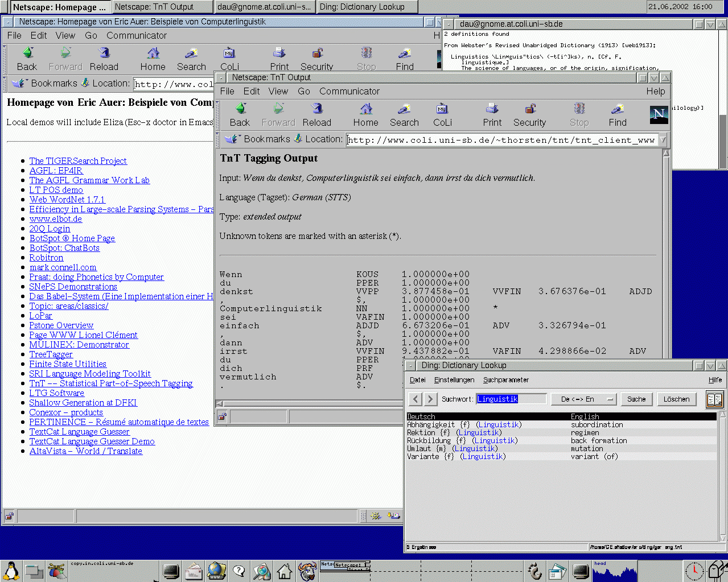The height and width of the screenshot is (582, 728).
Task: Open 'TreeTagger' link
Action: (x=51, y=354)
